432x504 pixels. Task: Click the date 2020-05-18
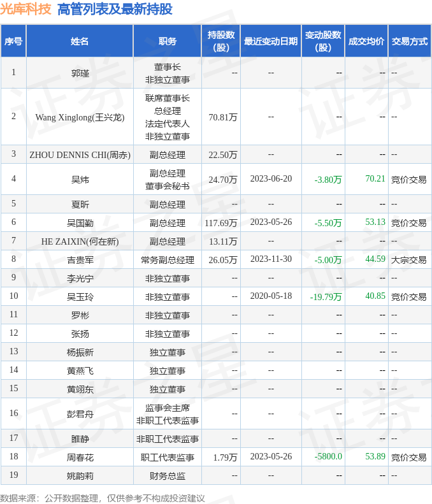click(x=271, y=296)
